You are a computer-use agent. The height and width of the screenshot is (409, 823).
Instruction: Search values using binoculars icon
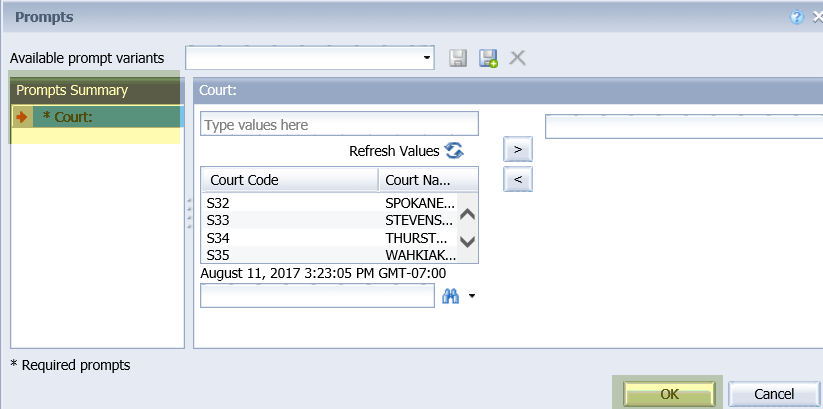(450, 296)
